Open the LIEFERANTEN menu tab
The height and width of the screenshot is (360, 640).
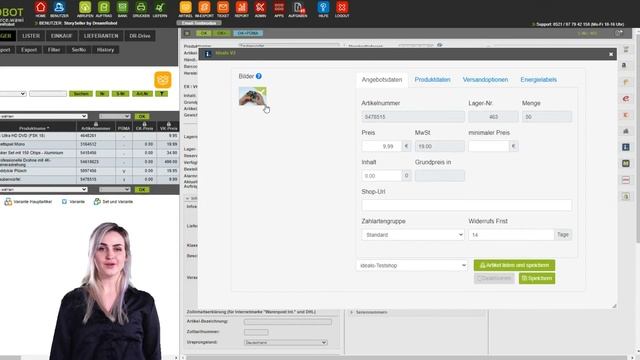click(x=101, y=36)
